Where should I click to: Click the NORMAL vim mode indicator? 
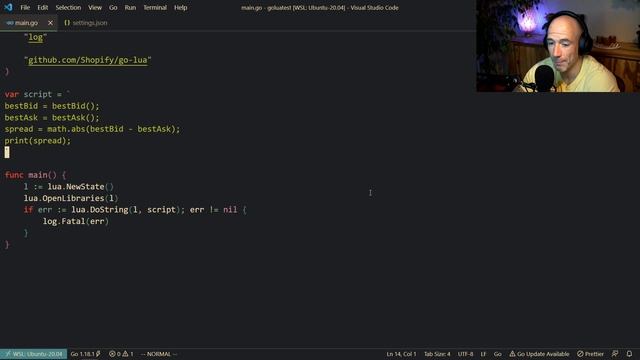click(159, 354)
